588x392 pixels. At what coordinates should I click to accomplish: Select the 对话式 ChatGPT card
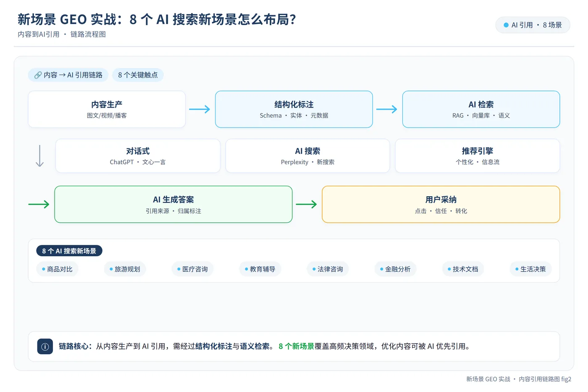coord(138,156)
